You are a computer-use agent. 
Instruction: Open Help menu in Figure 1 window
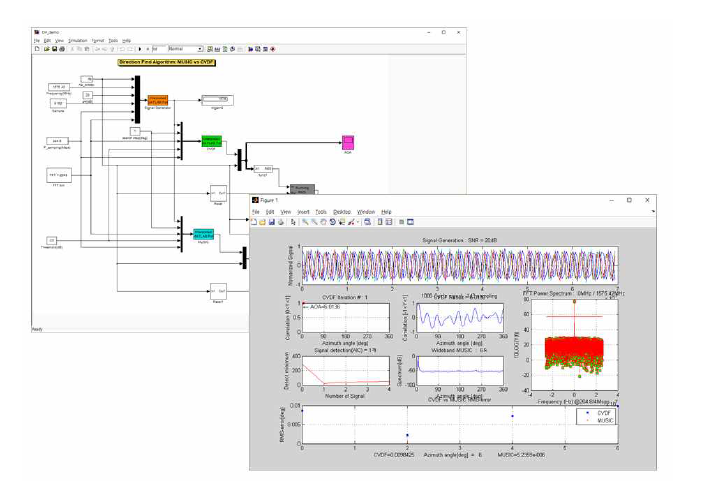[x=386, y=212]
